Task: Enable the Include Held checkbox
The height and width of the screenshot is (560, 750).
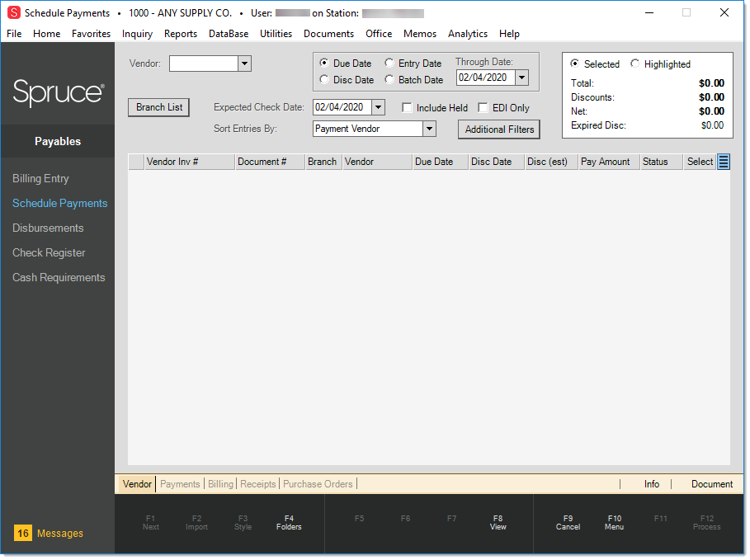Action: click(408, 109)
